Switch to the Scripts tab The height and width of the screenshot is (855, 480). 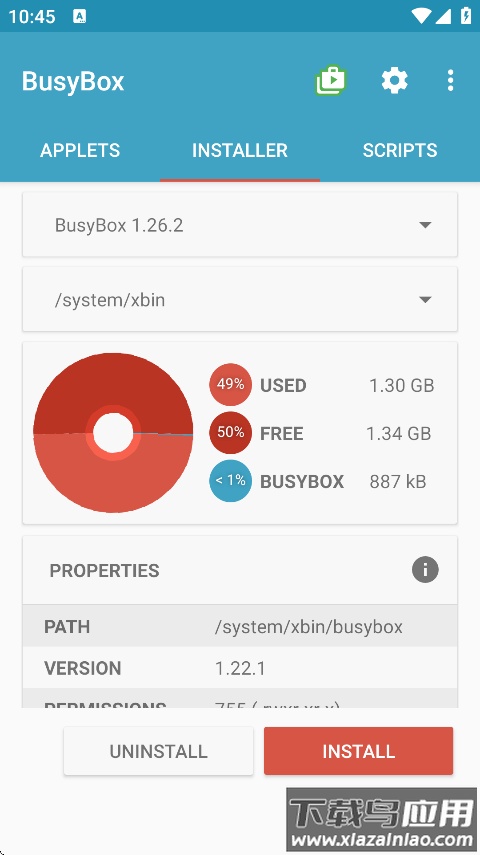pyautogui.click(x=400, y=150)
